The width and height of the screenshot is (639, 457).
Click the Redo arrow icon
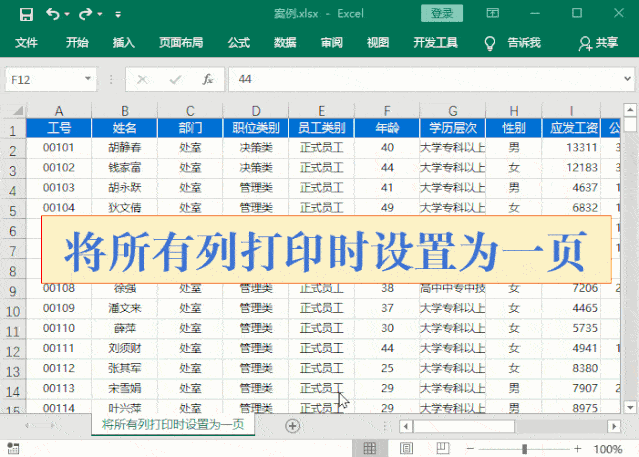[85, 14]
